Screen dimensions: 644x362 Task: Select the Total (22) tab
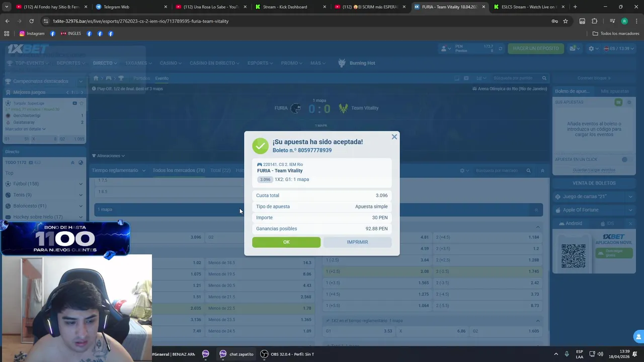pyautogui.click(x=220, y=170)
